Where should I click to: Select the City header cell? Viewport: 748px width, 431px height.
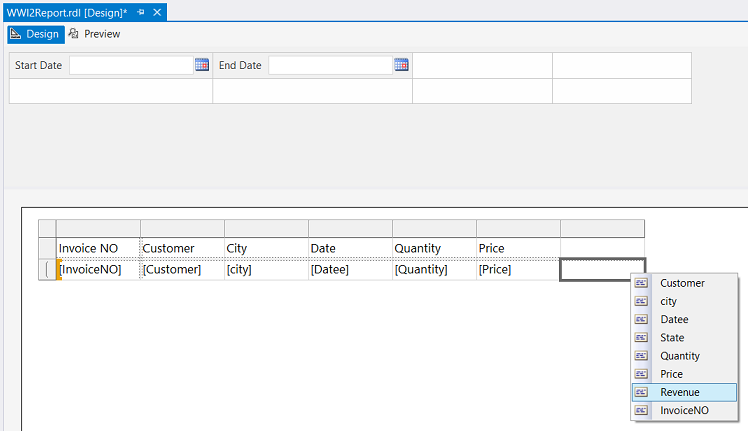tap(266, 248)
